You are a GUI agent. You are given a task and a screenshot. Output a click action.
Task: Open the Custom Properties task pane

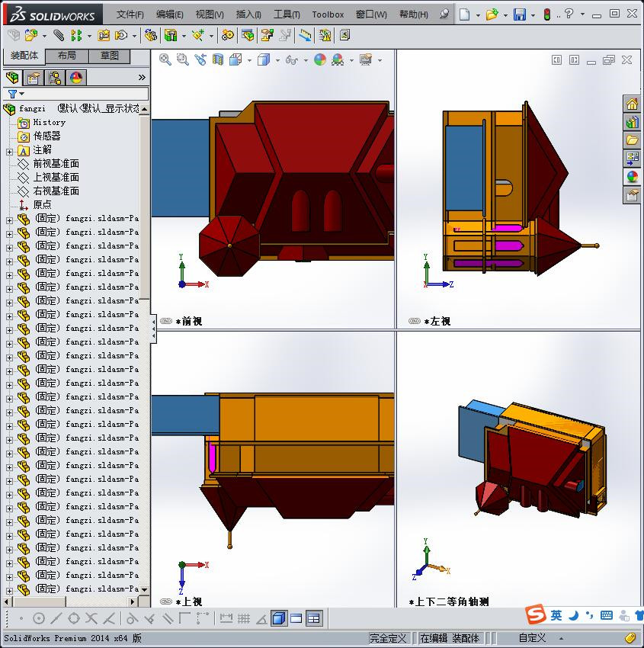coord(632,195)
